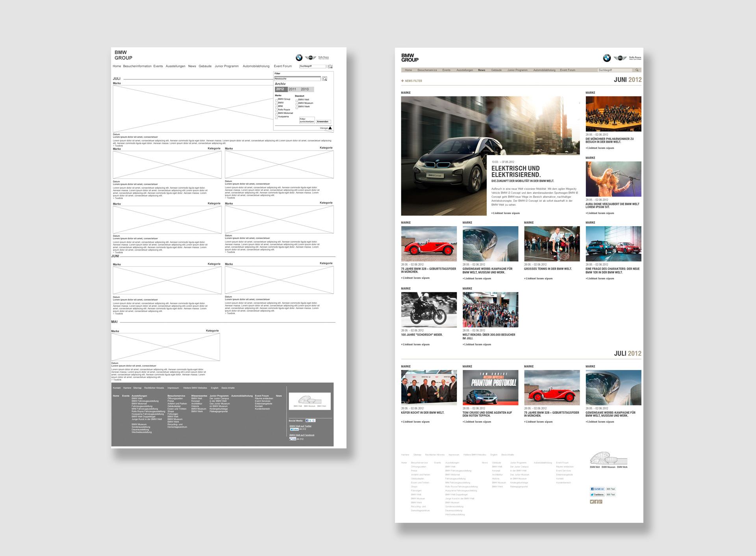
Task: Open the orchestra concert thumbnail
Action: (x=613, y=114)
